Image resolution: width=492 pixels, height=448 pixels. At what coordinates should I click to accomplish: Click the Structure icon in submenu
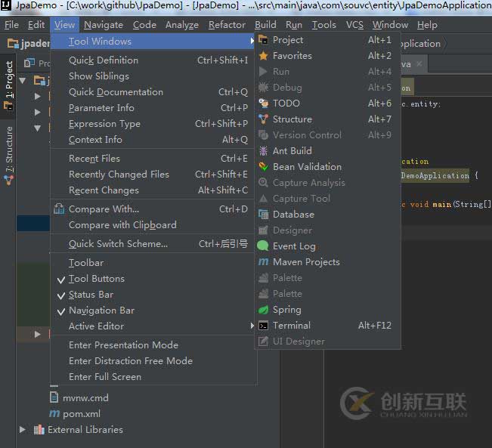click(263, 119)
